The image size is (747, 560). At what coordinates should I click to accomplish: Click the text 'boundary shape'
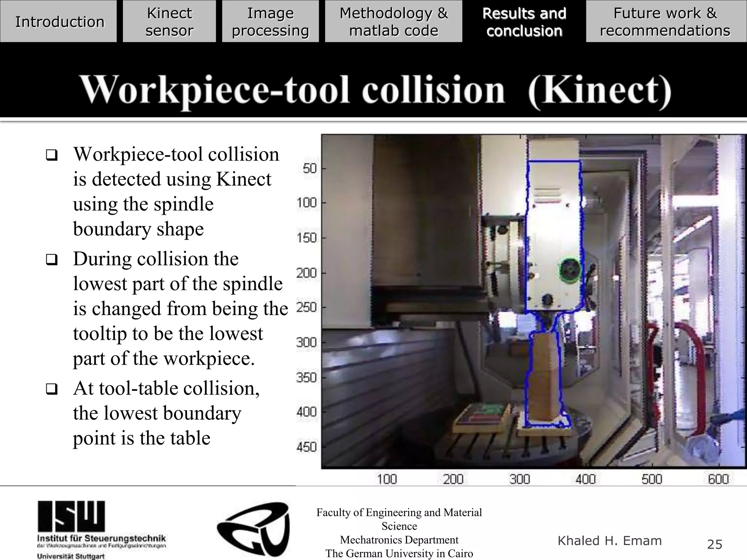(x=138, y=229)
